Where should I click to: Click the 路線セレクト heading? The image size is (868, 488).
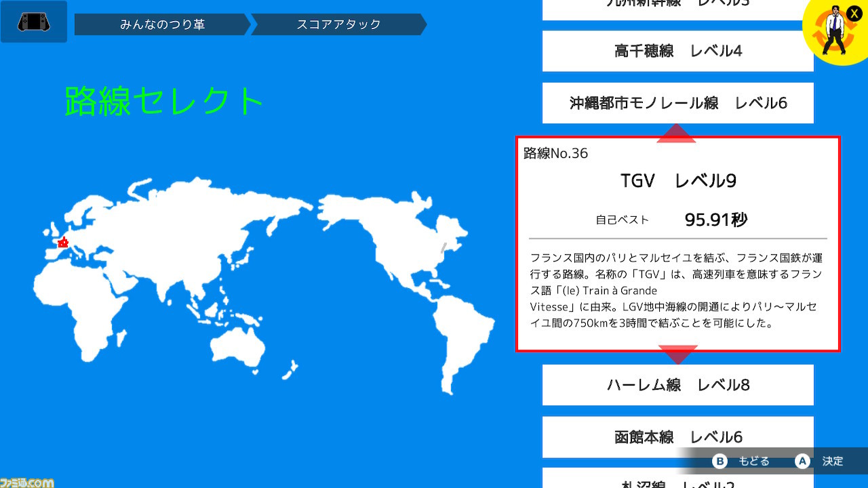[164, 101]
